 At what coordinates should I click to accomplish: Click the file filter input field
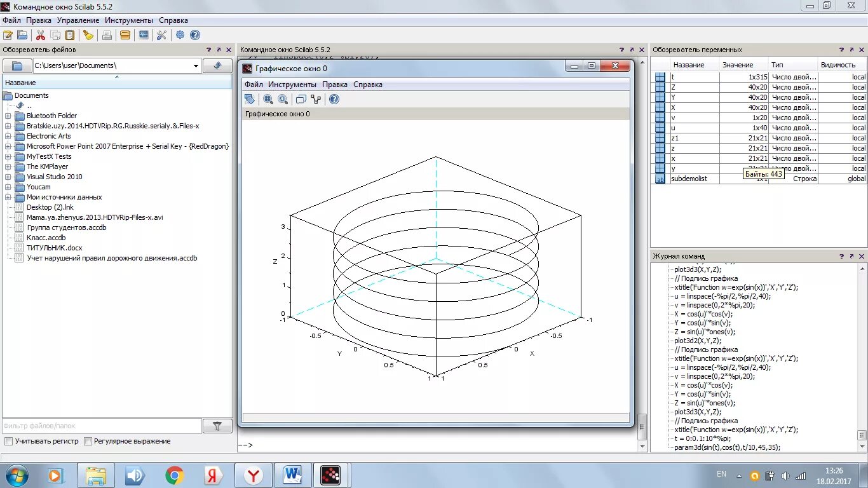coord(102,426)
